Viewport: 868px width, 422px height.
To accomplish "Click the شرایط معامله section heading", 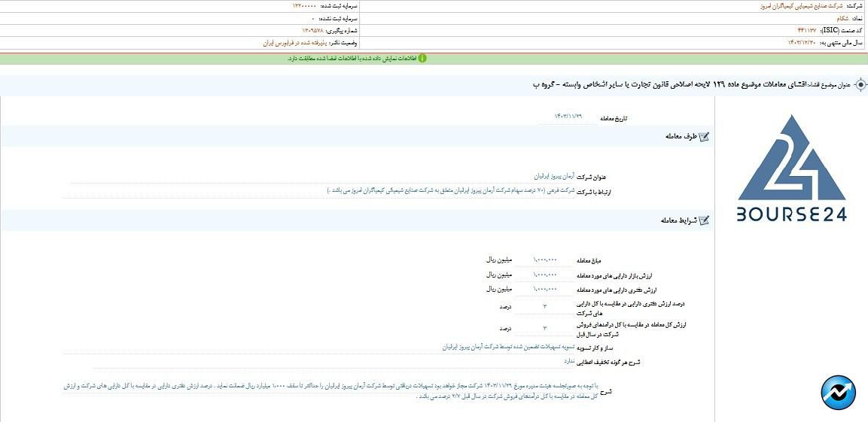I will click(x=678, y=220).
